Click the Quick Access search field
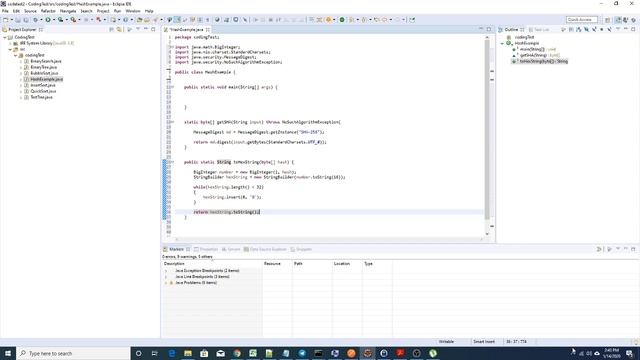Viewport: 640px width, 360px height. click(x=582, y=20)
